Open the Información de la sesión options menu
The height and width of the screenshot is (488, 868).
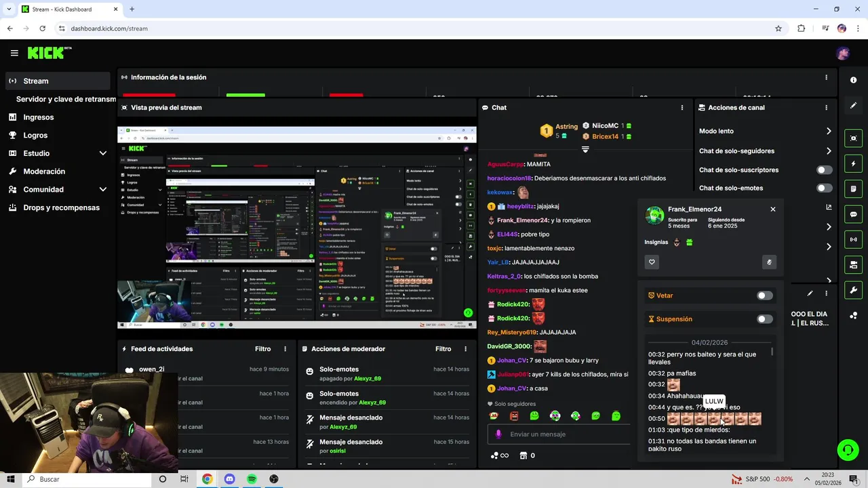tap(826, 77)
